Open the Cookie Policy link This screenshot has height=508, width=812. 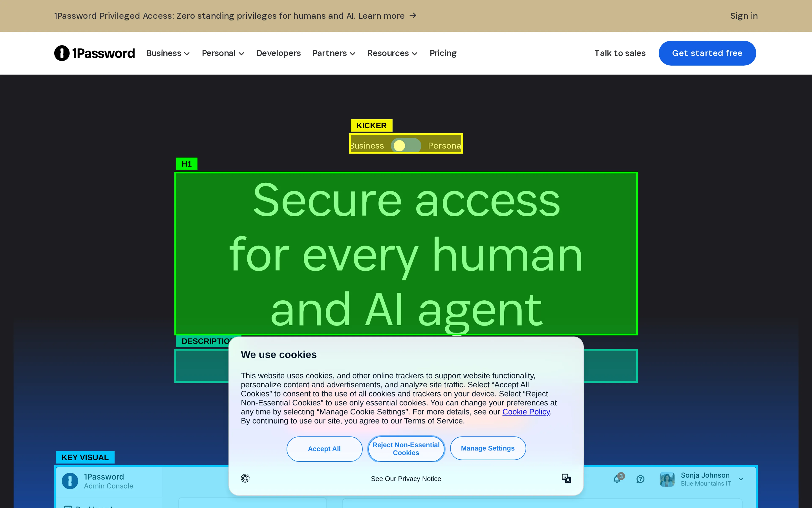click(526, 411)
